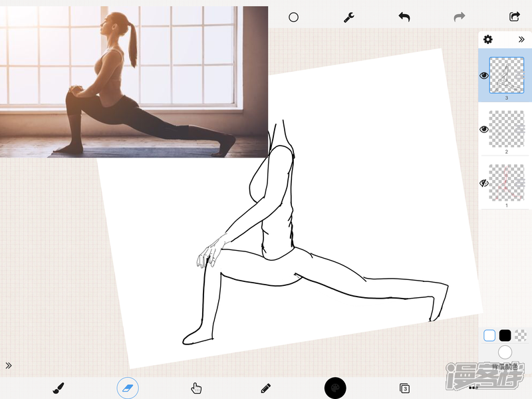Expand the bottom-left side panel arrows
The height and width of the screenshot is (399, 532).
coord(9,365)
